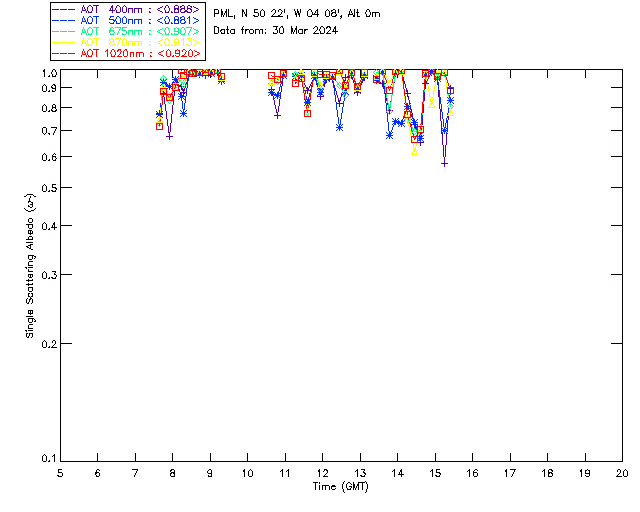This screenshot has width=640, height=512.
Task: Click the AOT 400nm purple legend entry
Action: coord(126,9)
